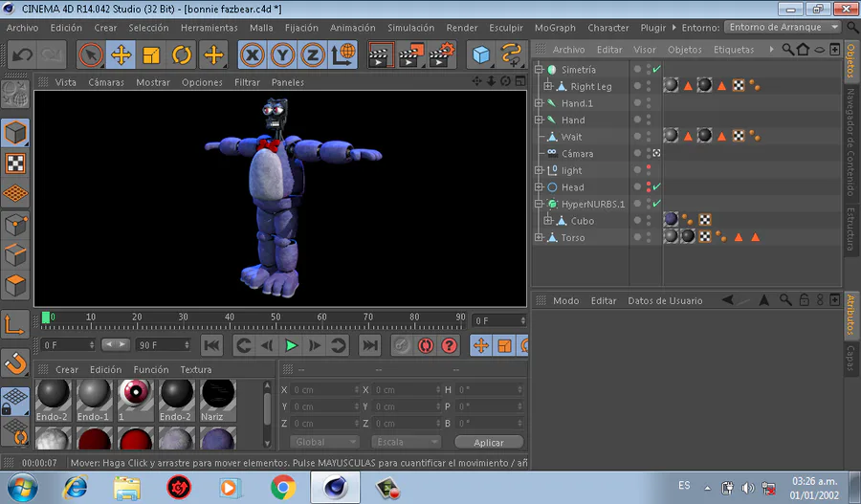Click the Undo arrow icon
Screen dimensions: 861x504
[x=23, y=55]
